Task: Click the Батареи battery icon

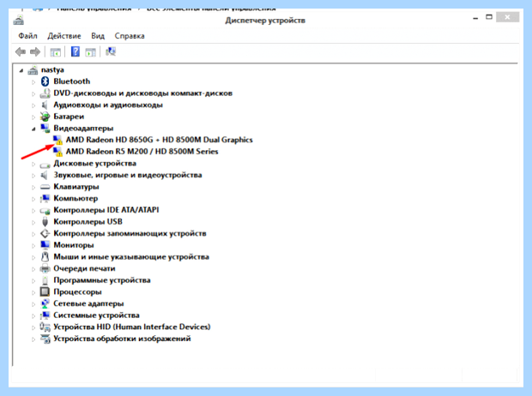Action: 45,117
